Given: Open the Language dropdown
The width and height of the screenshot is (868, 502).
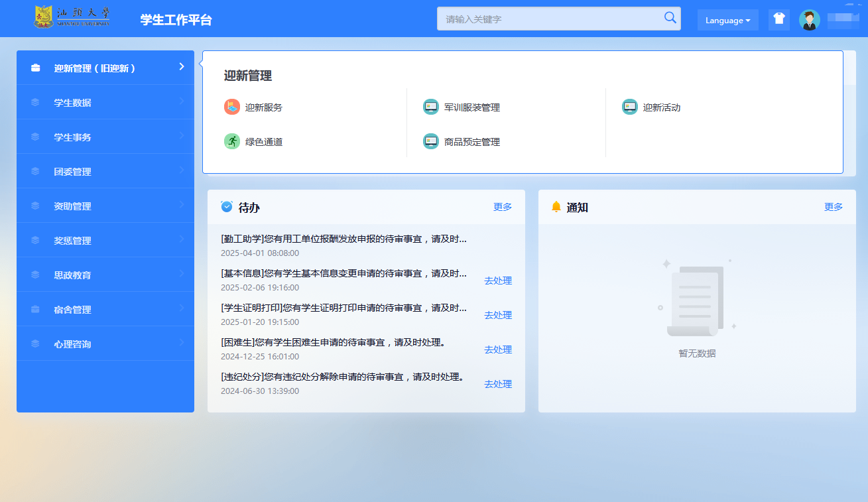Looking at the screenshot, I should 727,20.
